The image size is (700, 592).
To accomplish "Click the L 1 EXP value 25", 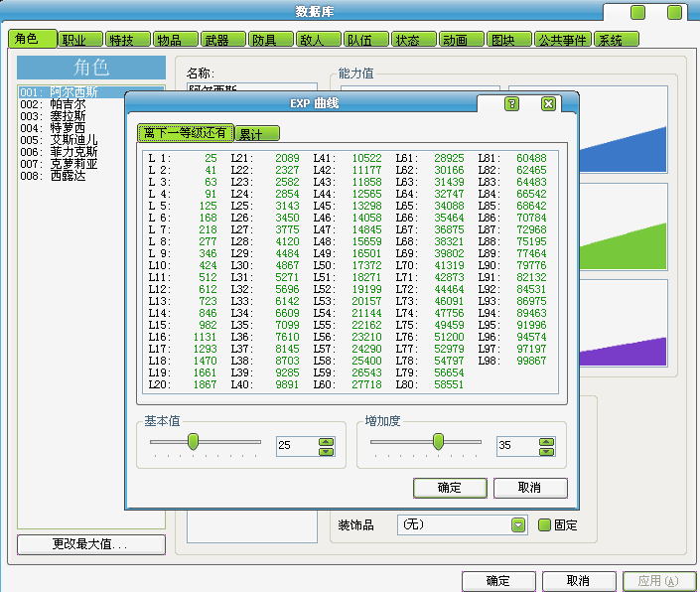I will tap(210, 159).
